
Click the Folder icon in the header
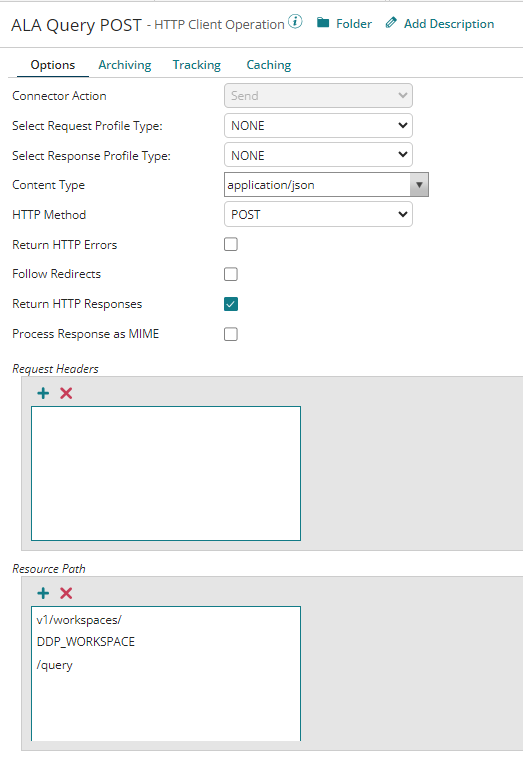(323, 23)
